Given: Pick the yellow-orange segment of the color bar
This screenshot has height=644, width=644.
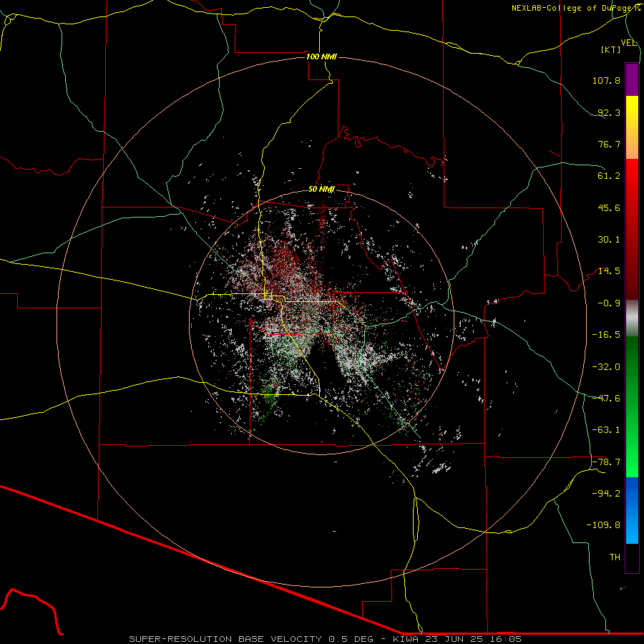Looking at the screenshot, I should tap(632, 127).
